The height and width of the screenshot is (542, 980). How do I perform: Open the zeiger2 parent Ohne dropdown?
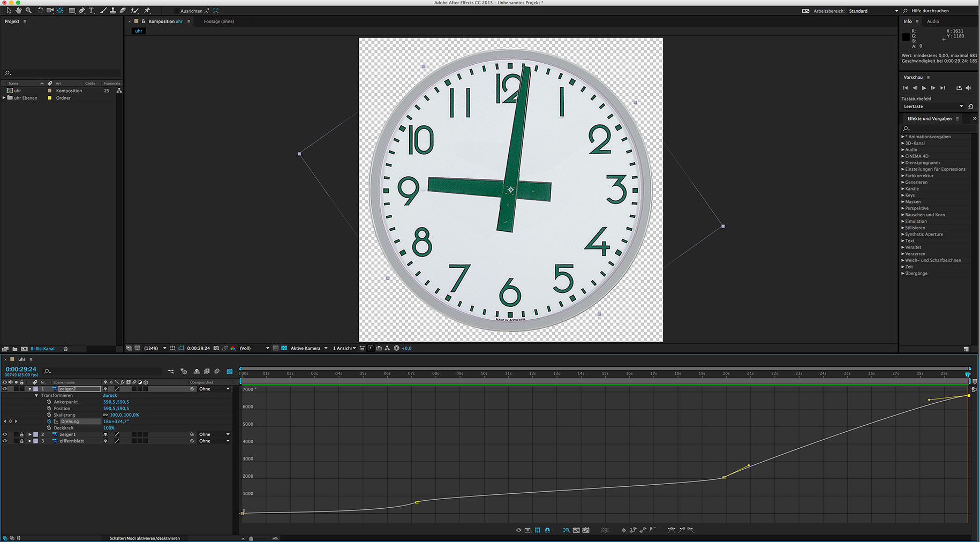(214, 389)
